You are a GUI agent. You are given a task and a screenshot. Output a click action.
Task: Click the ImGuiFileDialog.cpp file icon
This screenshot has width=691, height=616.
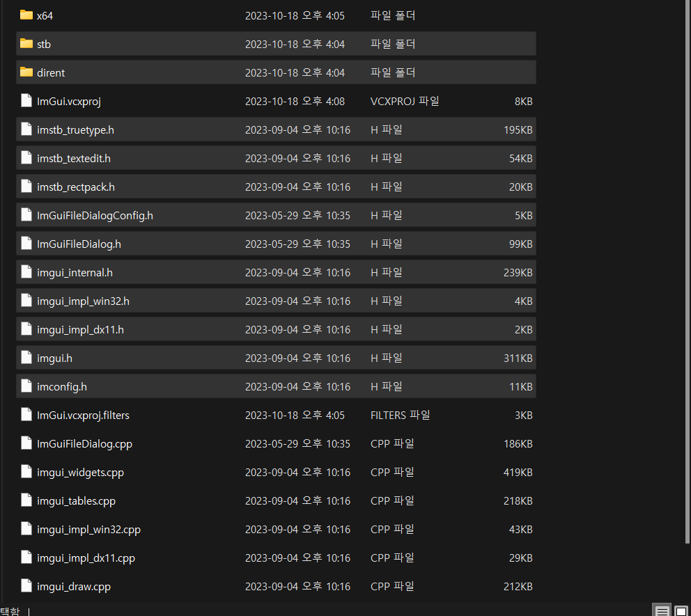pos(26,443)
